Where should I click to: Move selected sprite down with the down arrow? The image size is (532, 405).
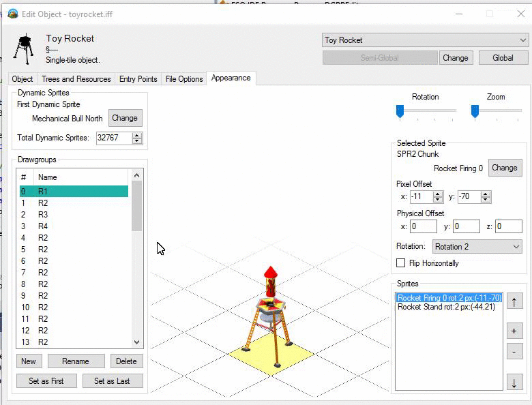pyautogui.click(x=514, y=382)
